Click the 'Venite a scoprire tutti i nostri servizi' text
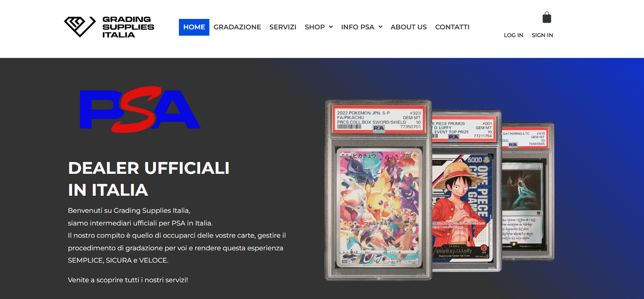Image resolution: width=644 pixels, height=299 pixels. pyautogui.click(x=128, y=280)
